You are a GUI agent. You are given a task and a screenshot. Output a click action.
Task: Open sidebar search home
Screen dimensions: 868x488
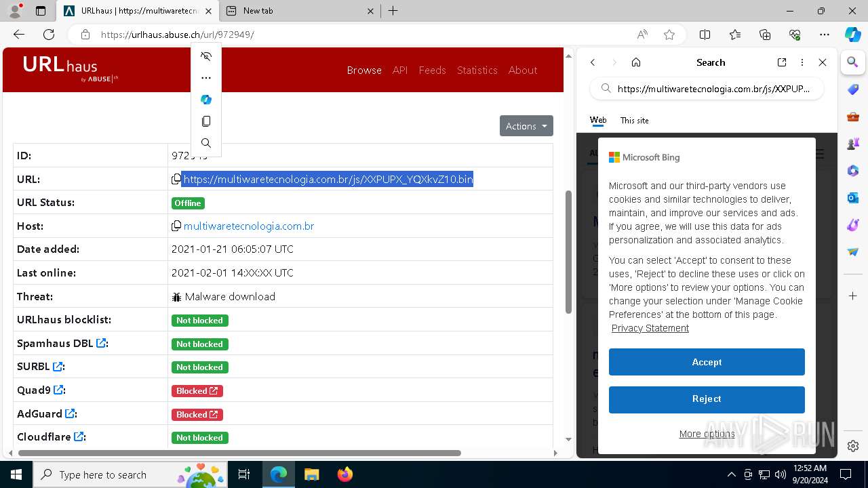click(x=636, y=62)
